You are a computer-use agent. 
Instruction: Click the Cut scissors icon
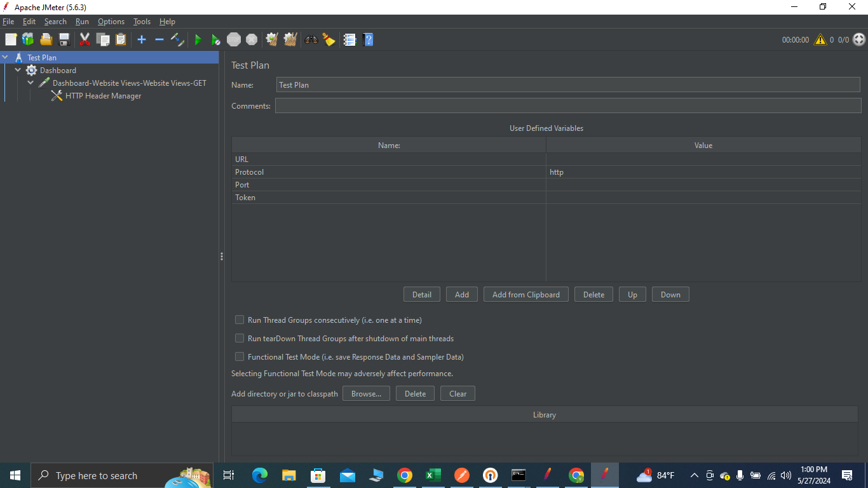85,39
